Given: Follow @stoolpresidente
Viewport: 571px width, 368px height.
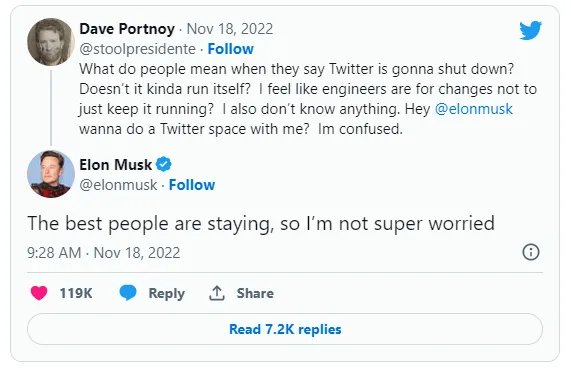Looking at the screenshot, I should point(231,49).
